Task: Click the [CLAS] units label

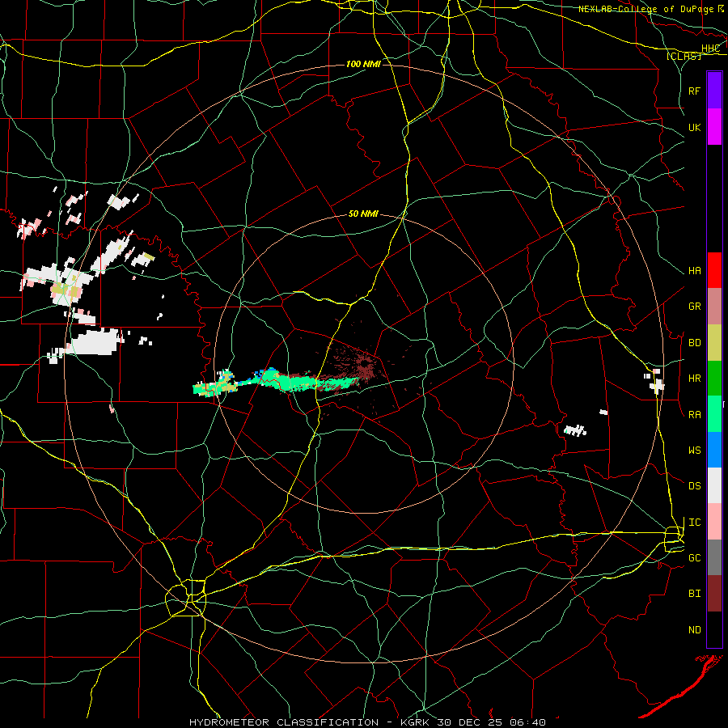Action: click(684, 56)
